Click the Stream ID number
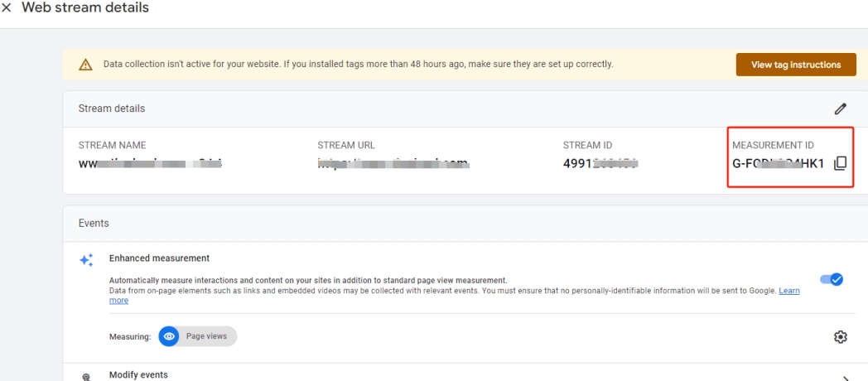The width and height of the screenshot is (868, 381). point(600,163)
